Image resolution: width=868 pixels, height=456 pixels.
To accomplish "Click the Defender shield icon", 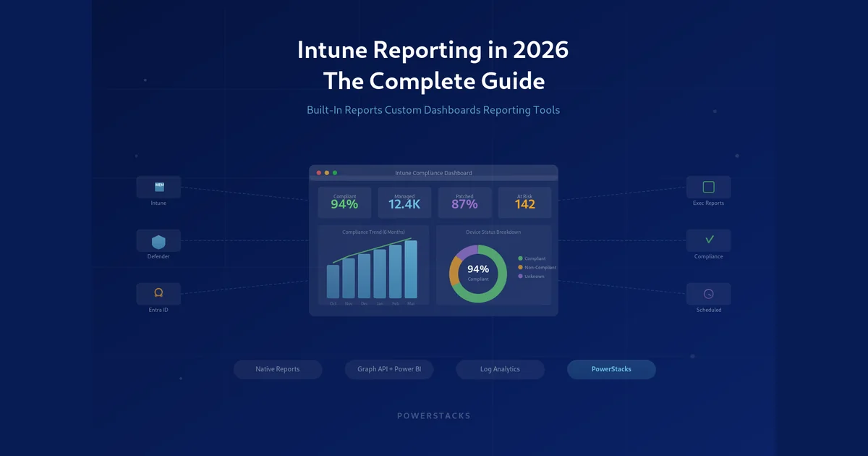I will tap(158, 242).
